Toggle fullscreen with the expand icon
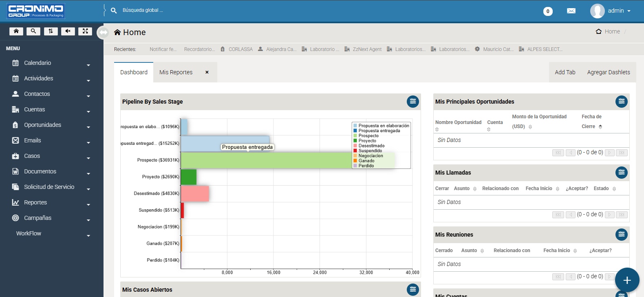This screenshot has width=644, height=297. [85, 31]
